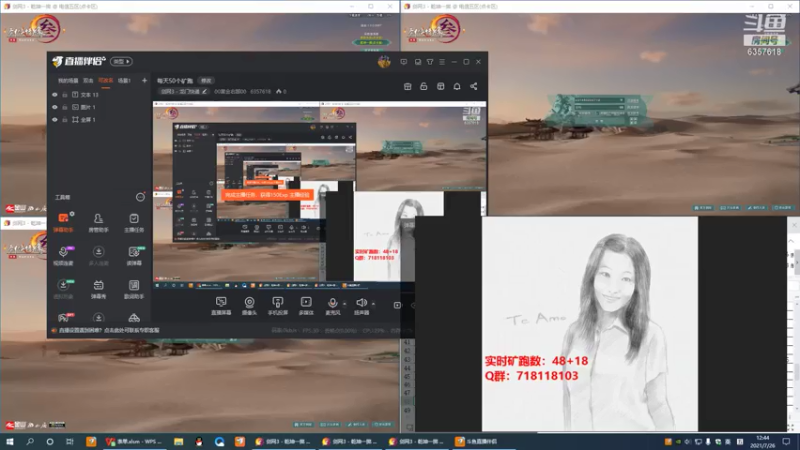
Task: Click the lock icon above the preview
Action: coord(423,86)
